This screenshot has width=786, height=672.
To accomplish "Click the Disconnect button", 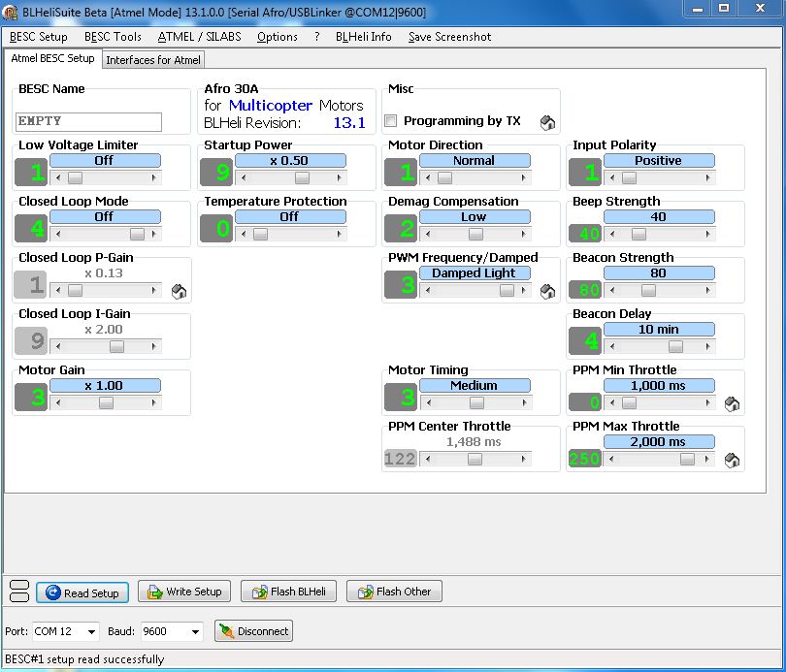I will point(253,631).
